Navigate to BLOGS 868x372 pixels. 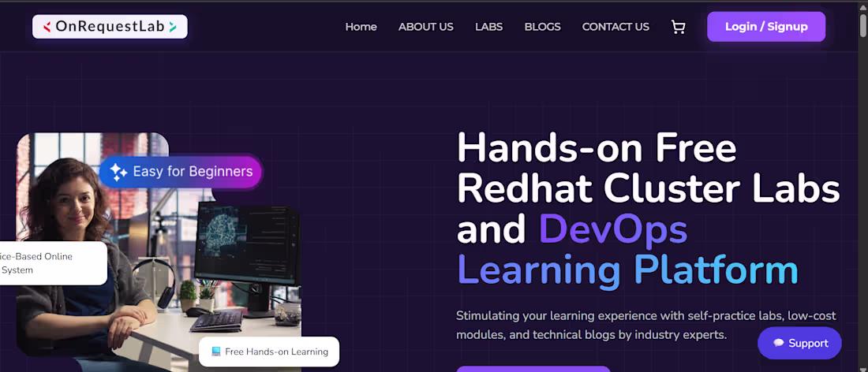(543, 27)
